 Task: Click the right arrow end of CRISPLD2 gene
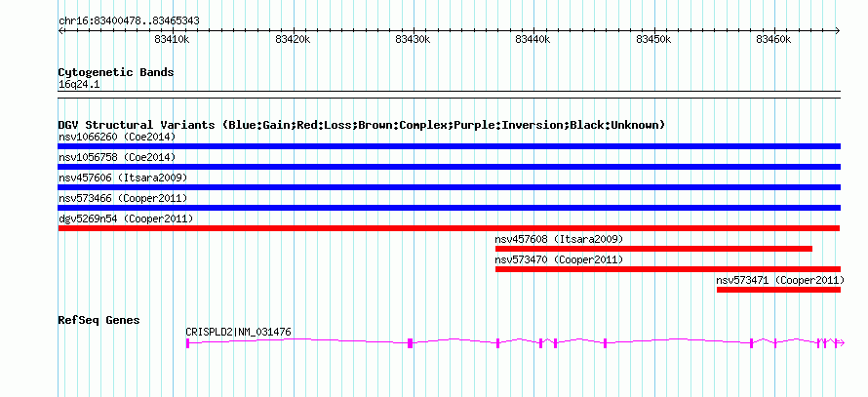point(841,343)
